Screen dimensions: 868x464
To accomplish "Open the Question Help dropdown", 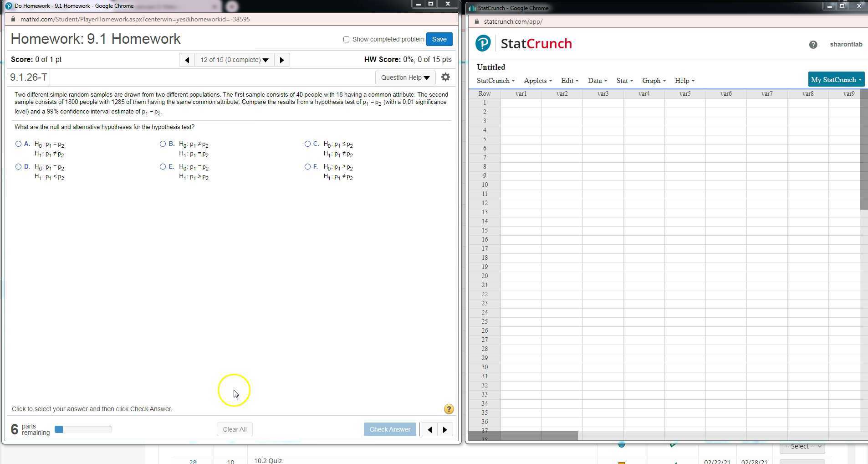I will pyautogui.click(x=405, y=77).
